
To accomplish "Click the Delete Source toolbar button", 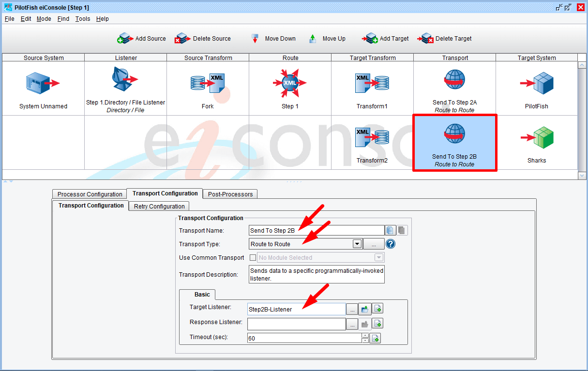I will click(203, 39).
